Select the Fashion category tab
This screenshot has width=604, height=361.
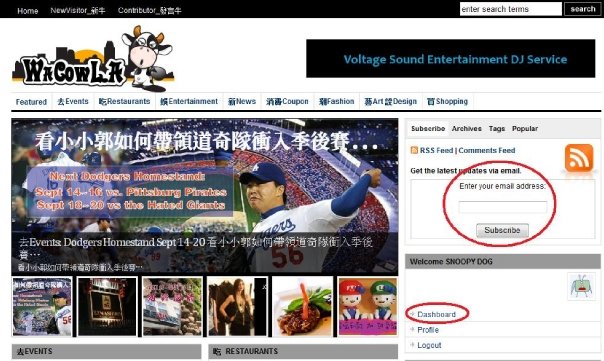(337, 101)
